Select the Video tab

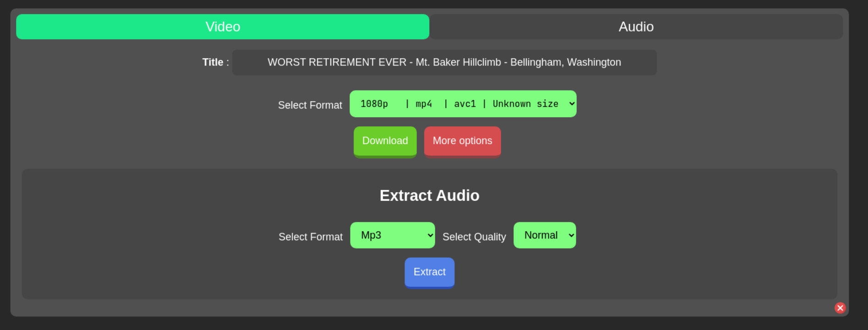[223, 27]
